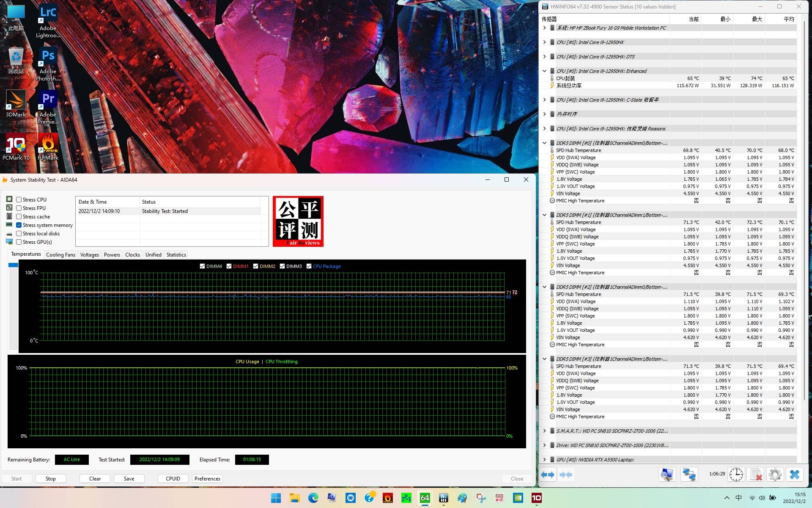
Task: Enable the Stress CPU checkbox
Action: tap(19, 200)
